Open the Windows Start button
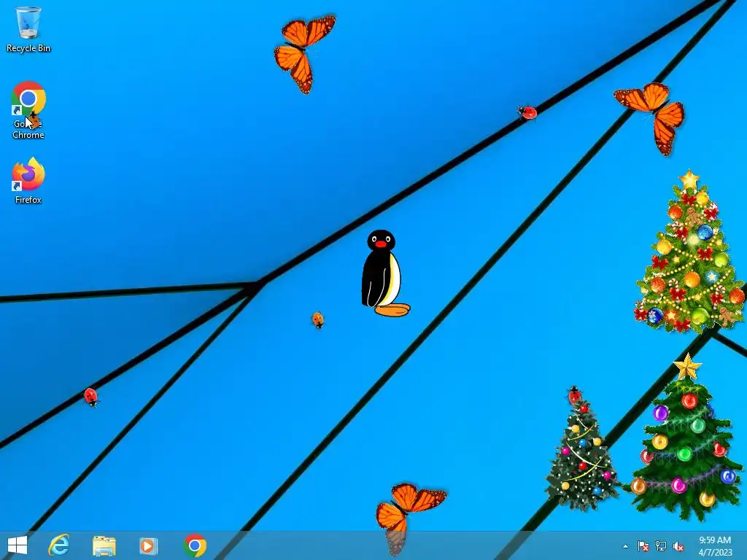Viewport: 747px width, 560px height. tap(18, 545)
